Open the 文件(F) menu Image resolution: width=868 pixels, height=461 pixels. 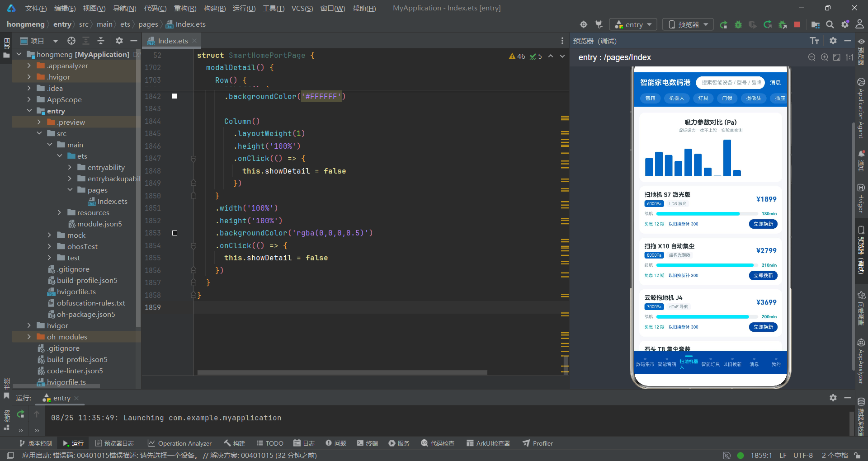pyautogui.click(x=36, y=8)
